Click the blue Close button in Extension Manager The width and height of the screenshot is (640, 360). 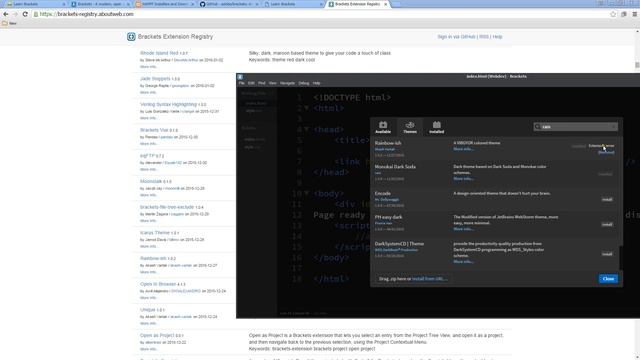(608, 279)
